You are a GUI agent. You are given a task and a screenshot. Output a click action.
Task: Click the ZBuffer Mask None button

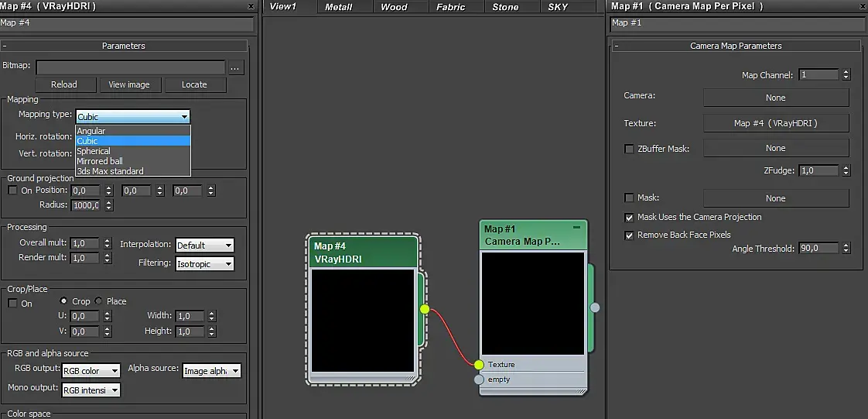(776, 148)
